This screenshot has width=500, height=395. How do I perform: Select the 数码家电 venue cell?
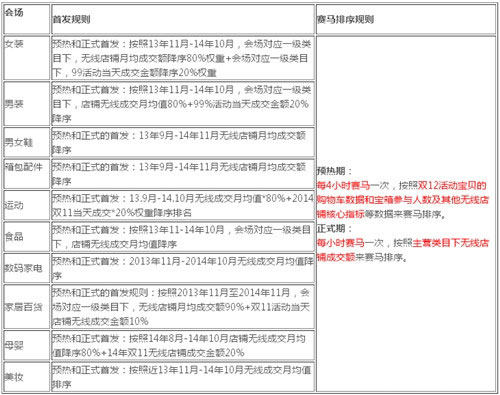[27, 268]
